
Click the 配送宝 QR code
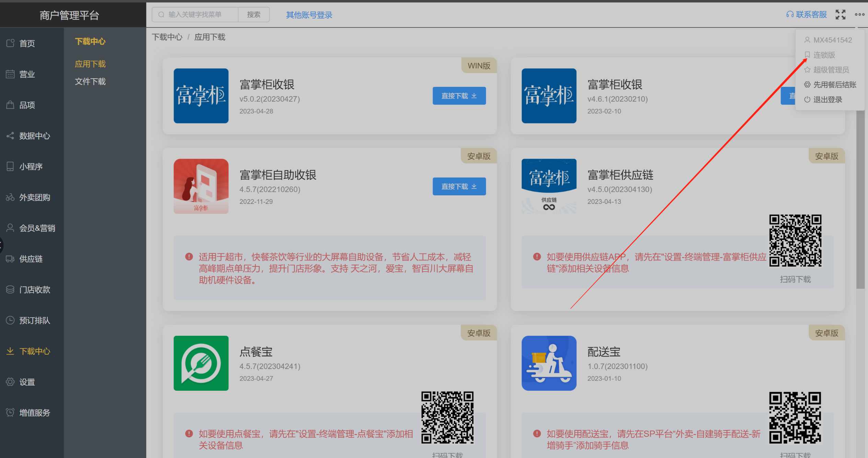795,417
